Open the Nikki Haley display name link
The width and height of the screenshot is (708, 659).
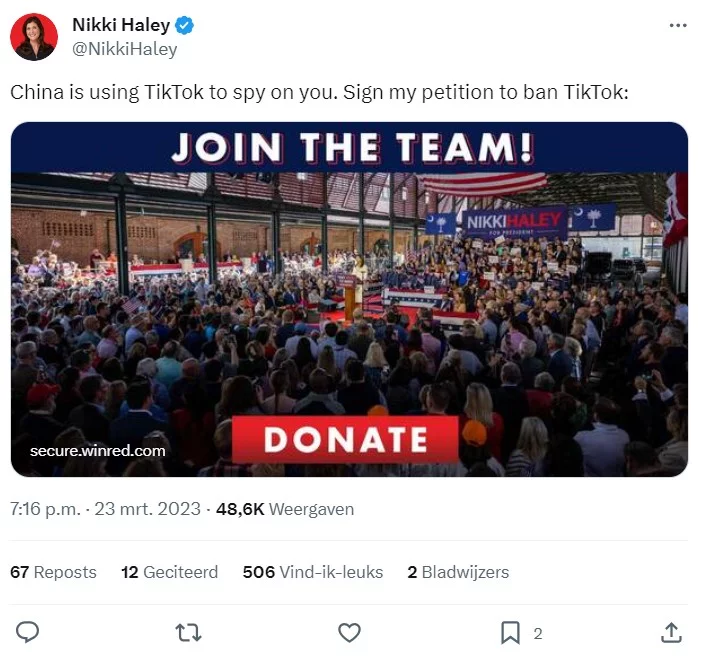120,26
